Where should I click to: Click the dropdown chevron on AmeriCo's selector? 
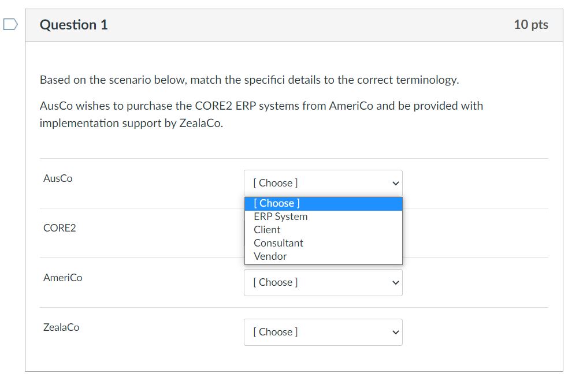[x=395, y=282]
